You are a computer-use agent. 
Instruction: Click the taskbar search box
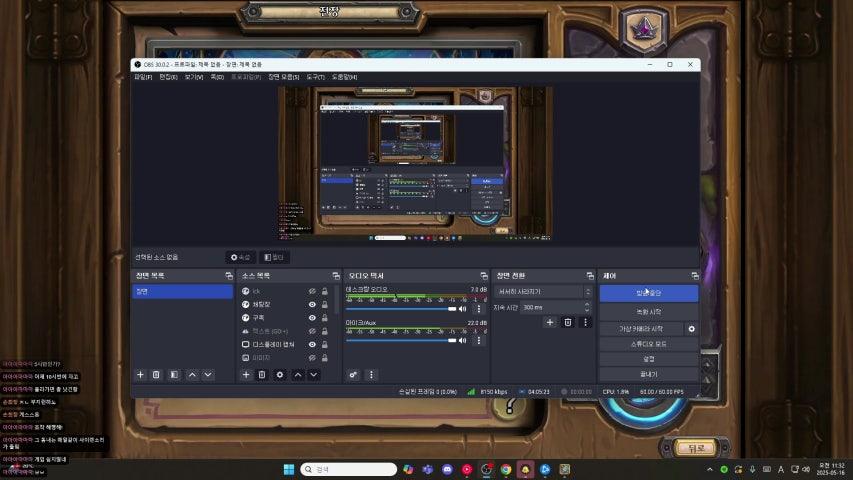pos(348,469)
